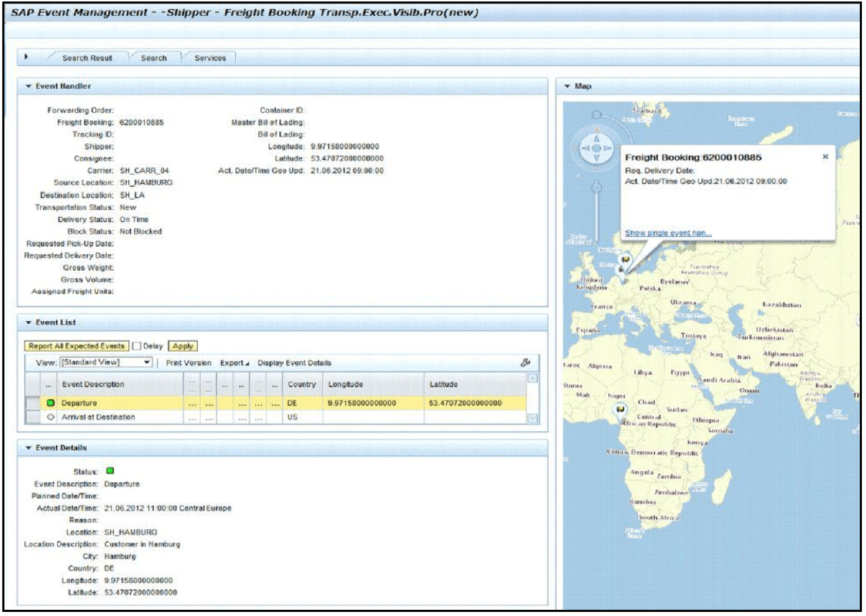Click the Transportation Status value New
Viewport: 866px width, 616px height.
pyautogui.click(x=128, y=207)
